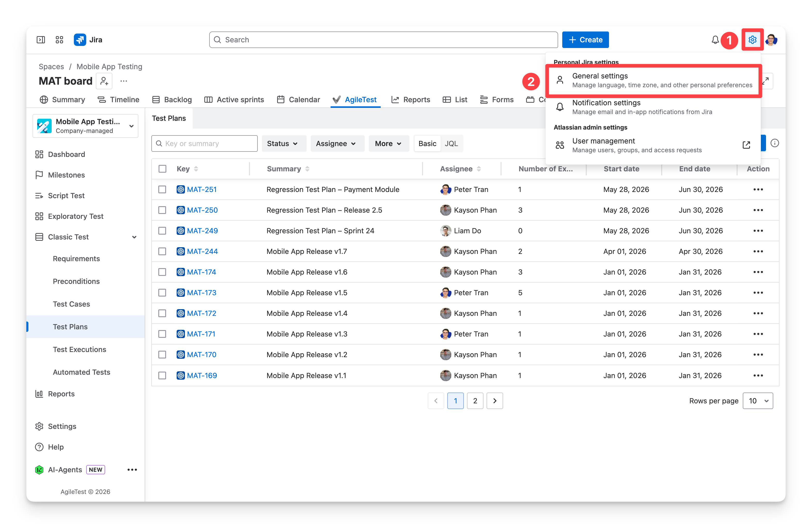Sort by Key column arrows
This screenshot has width=812, height=528.
click(x=196, y=169)
